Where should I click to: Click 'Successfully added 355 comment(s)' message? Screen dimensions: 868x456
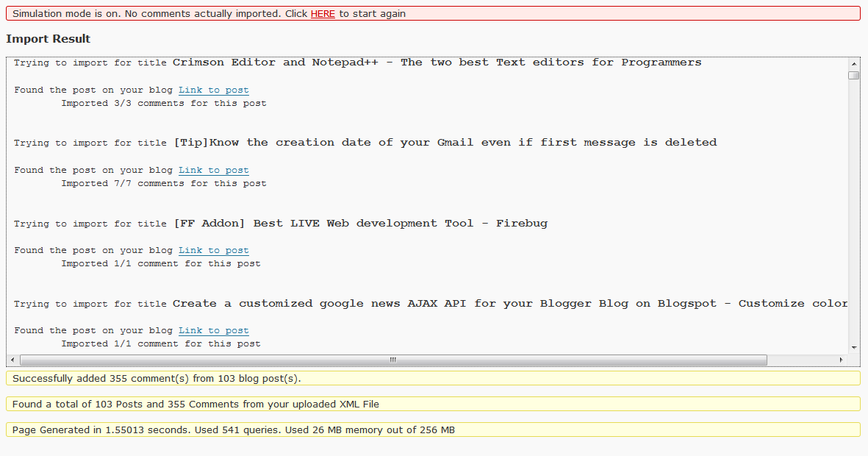(433, 379)
